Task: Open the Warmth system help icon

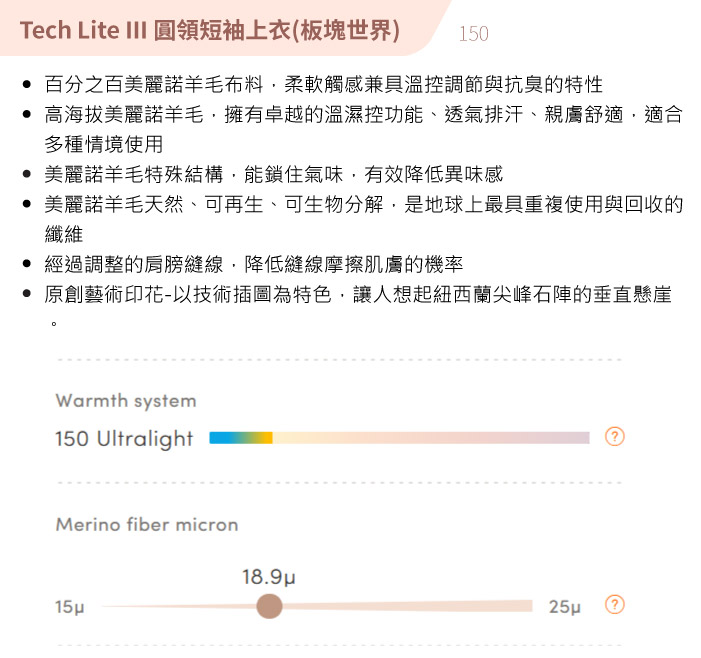Action: pyautogui.click(x=615, y=436)
